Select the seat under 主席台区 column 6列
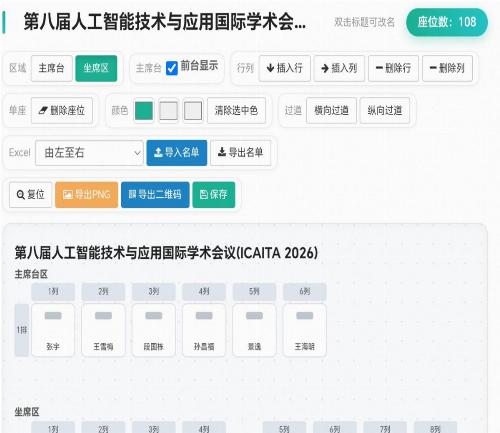Image resolution: width=500 pixels, height=433 pixels. click(x=305, y=330)
